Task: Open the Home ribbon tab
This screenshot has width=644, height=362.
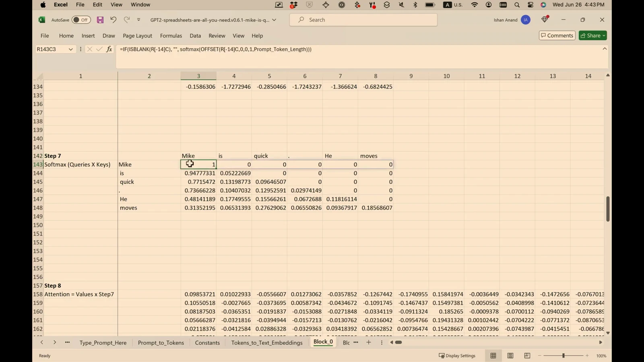Action: coord(66,36)
